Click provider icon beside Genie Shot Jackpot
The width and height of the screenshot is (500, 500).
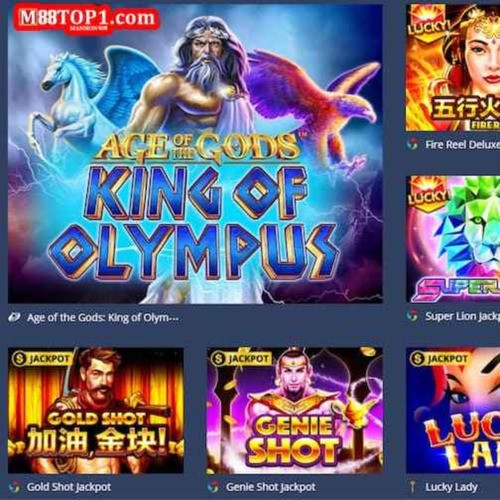click(x=213, y=487)
